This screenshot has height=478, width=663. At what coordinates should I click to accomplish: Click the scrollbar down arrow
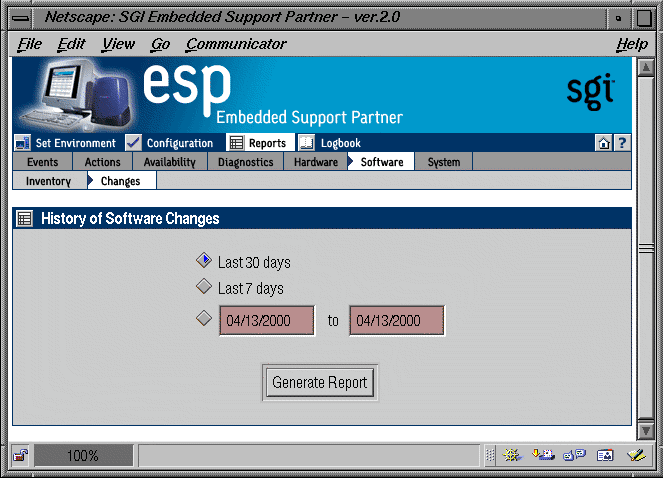(x=646, y=430)
